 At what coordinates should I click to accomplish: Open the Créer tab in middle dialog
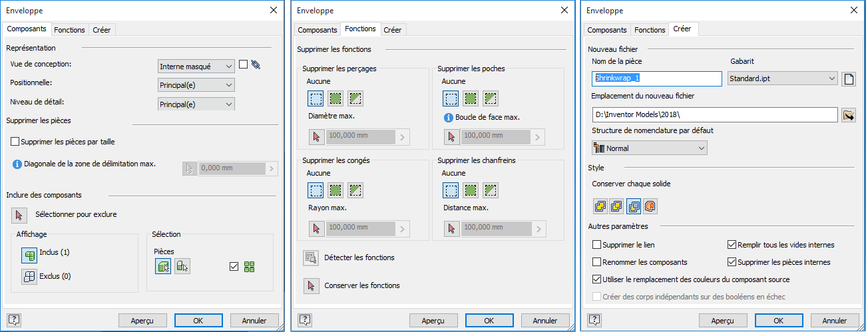[x=392, y=30]
